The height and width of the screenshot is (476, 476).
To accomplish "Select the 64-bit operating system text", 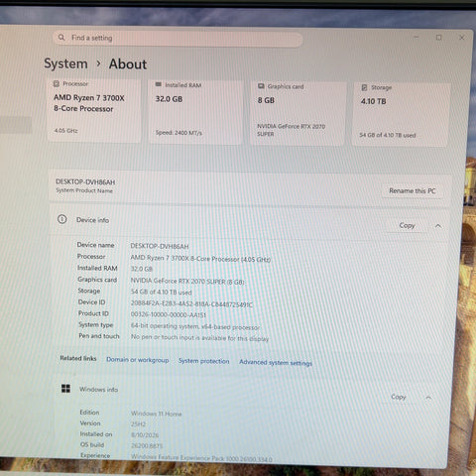I will coord(195,326).
